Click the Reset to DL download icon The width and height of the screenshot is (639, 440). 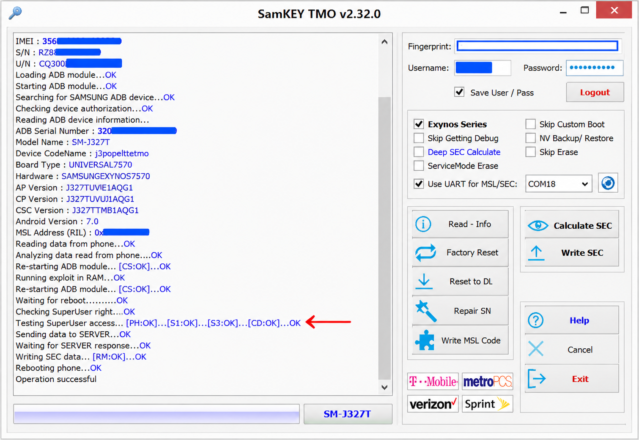tap(424, 282)
